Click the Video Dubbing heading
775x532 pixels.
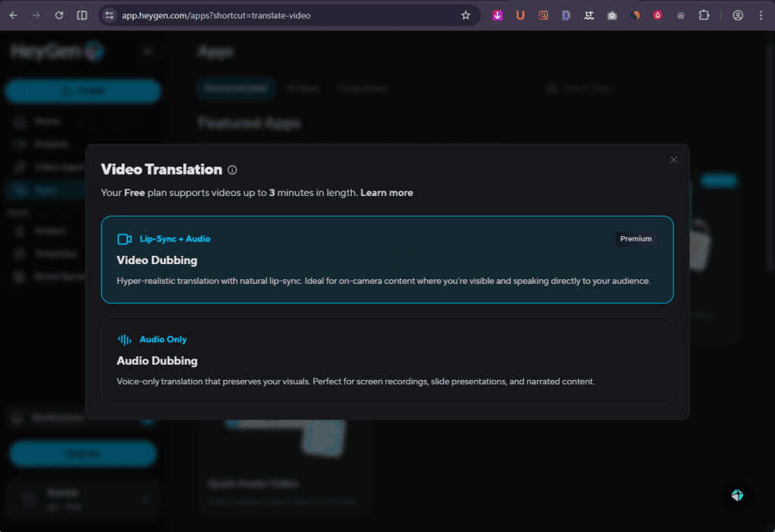157,260
